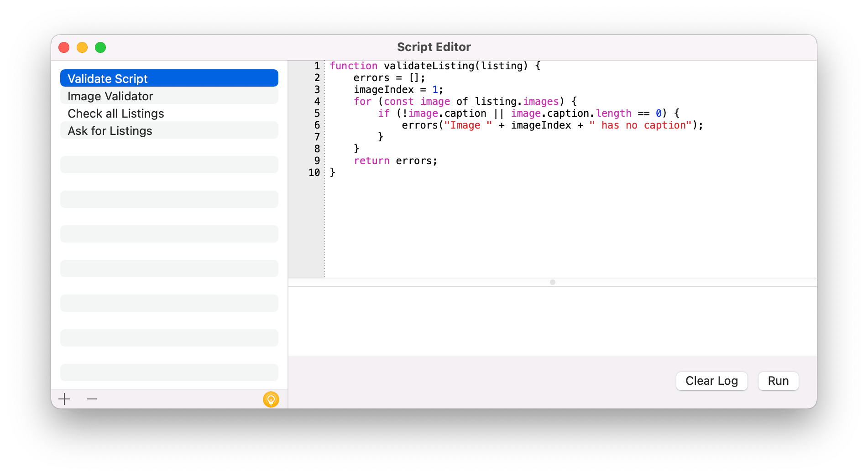Close the Script Editor window
The image size is (868, 476).
click(x=64, y=47)
